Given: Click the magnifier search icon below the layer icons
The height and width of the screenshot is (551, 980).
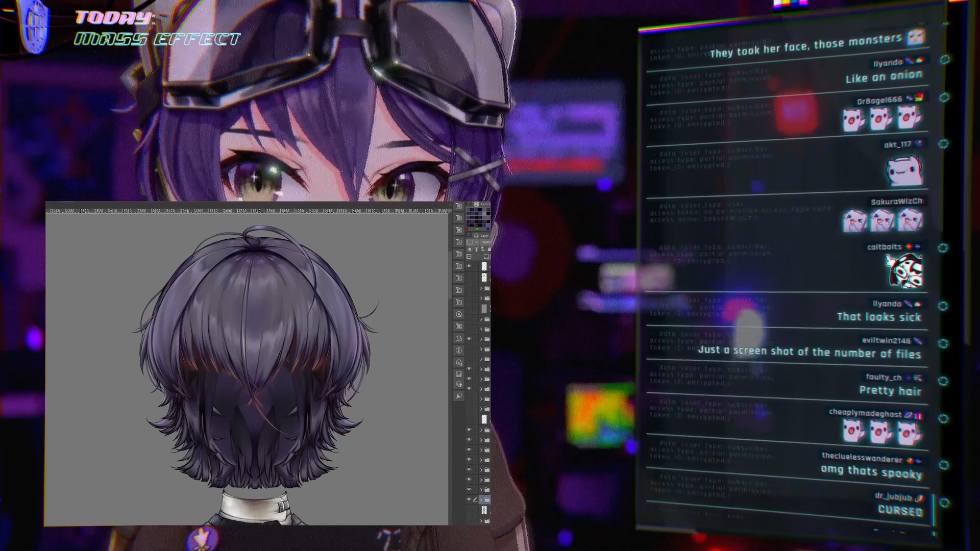Looking at the screenshot, I should 459,396.
